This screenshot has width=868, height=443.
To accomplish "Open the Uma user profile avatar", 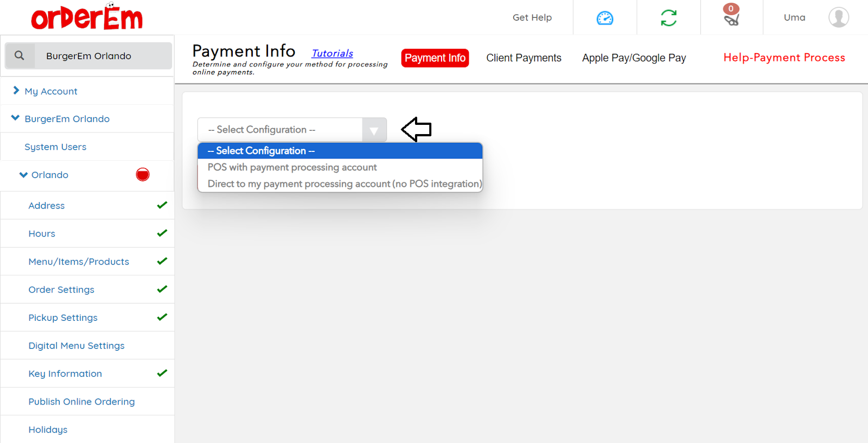I will click(x=838, y=17).
